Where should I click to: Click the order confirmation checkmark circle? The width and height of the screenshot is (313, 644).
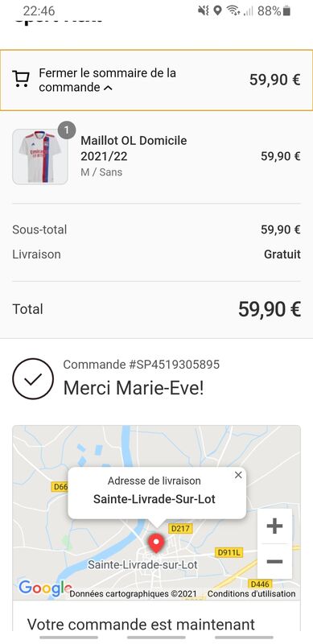(x=33, y=378)
